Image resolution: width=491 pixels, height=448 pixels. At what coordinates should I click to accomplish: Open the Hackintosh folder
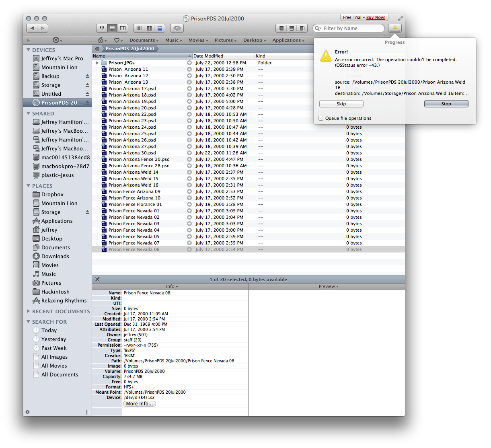(x=58, y=292)
